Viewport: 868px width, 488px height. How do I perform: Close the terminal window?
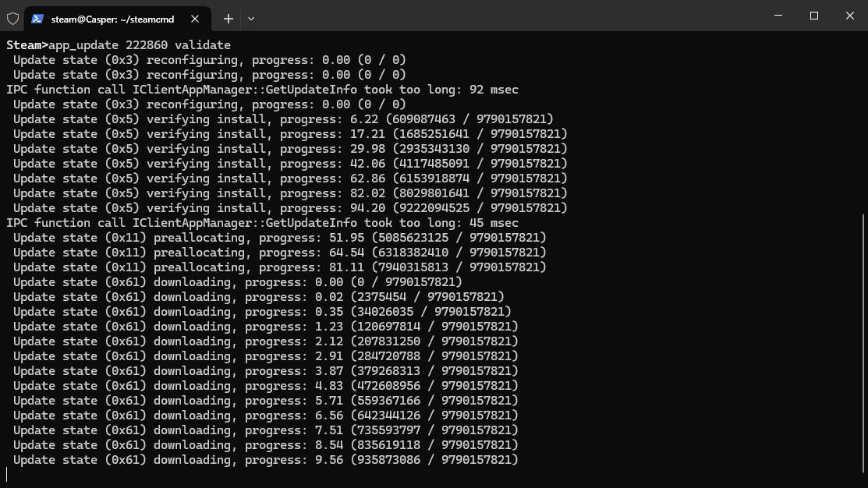pyautogui.click(x=850, y=16)
